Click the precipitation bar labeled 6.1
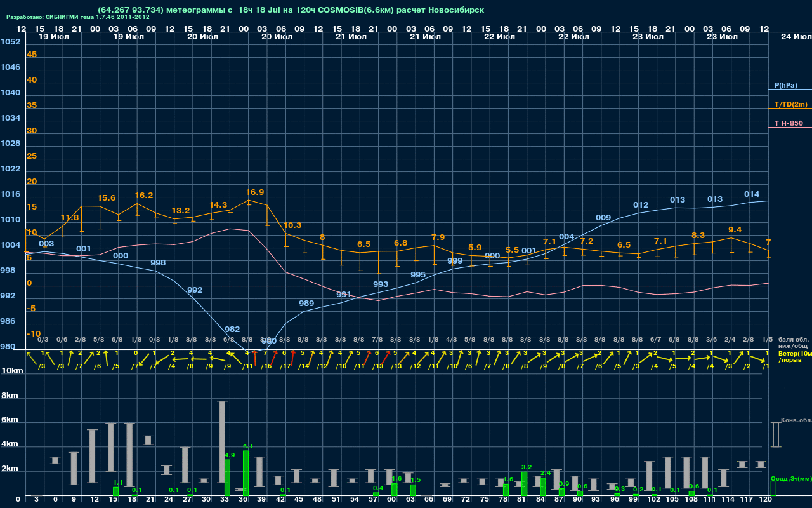 click(x=246, y=473)
